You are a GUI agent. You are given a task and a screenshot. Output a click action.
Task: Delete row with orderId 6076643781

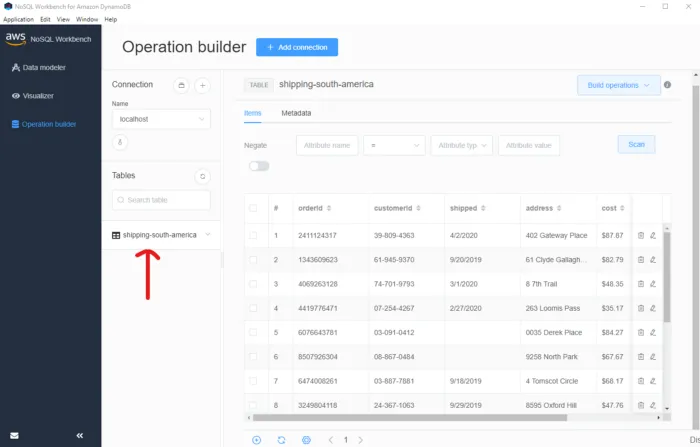click(x=641, y=332)
